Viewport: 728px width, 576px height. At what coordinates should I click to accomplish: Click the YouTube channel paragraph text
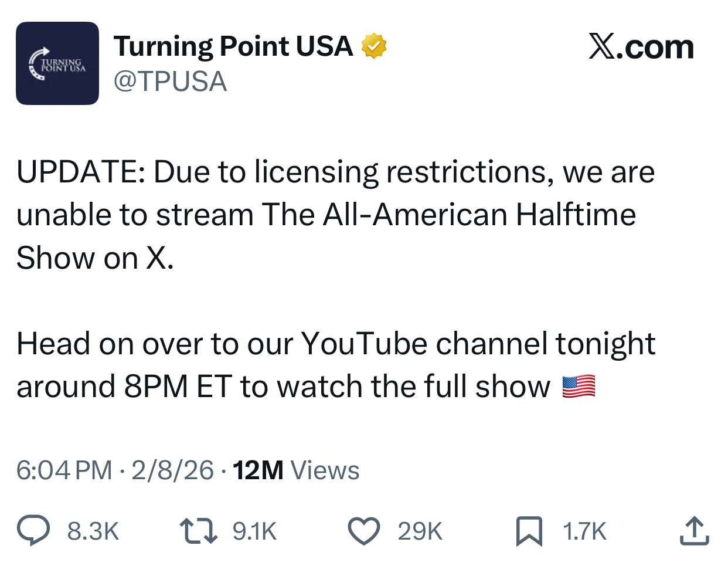[x=335, y=365]
